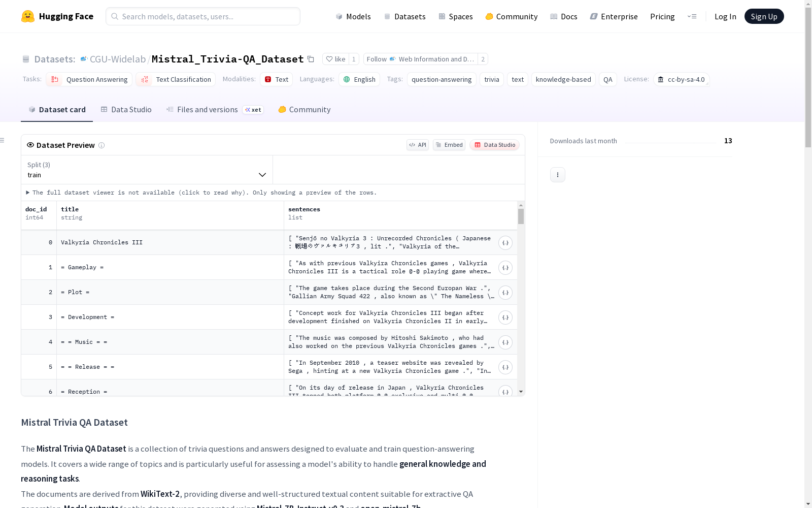Screen dimensions: 812x508
Task: Select the Question Answering task tag
Action: [89, 79]
